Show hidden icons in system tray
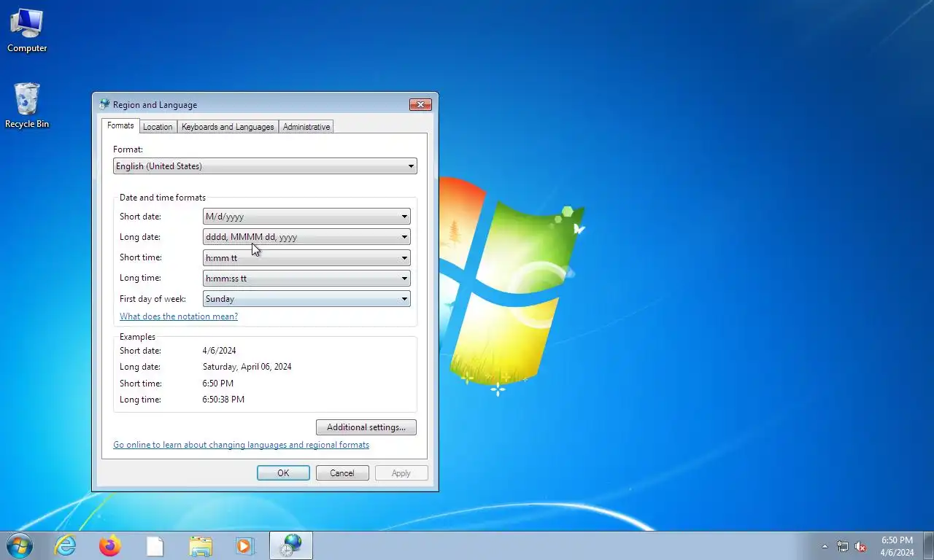The height and width of the screenshot is (560, 934). coord(825,546)
